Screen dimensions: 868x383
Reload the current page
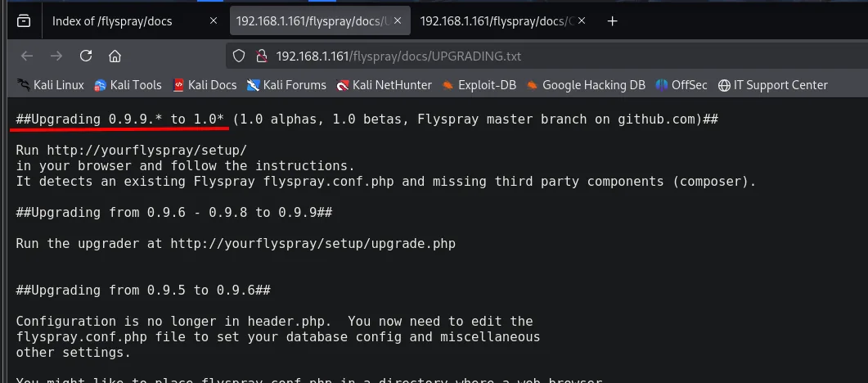pyautogui.click(x=85, y=56)
